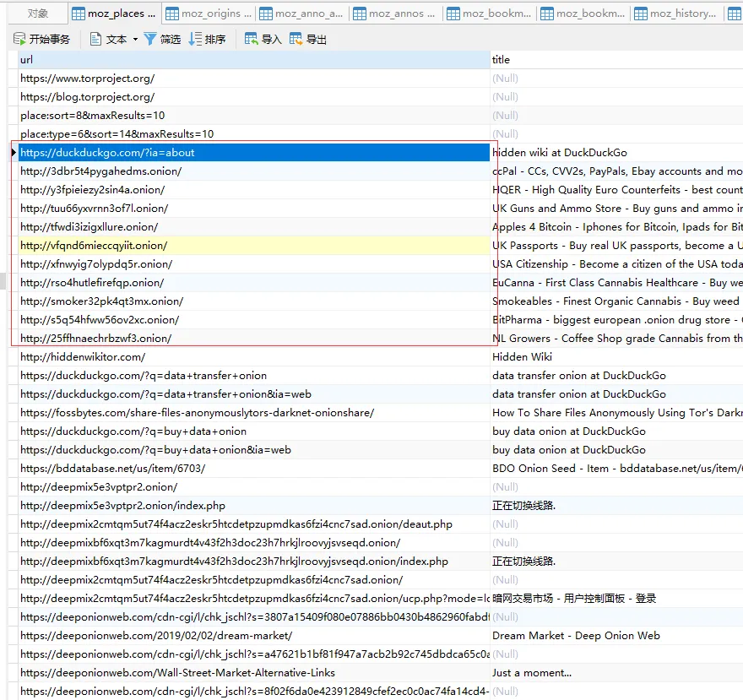
Task: Click the 'Dream Market - Deep Onion Web' title cell
Action: tap(616, 636)
